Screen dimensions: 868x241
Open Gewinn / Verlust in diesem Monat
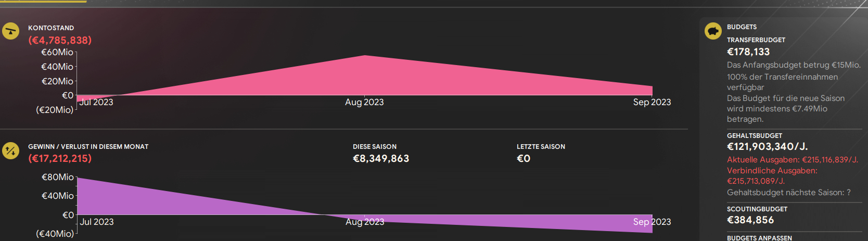pyautogui.click(x=88, y=147)
